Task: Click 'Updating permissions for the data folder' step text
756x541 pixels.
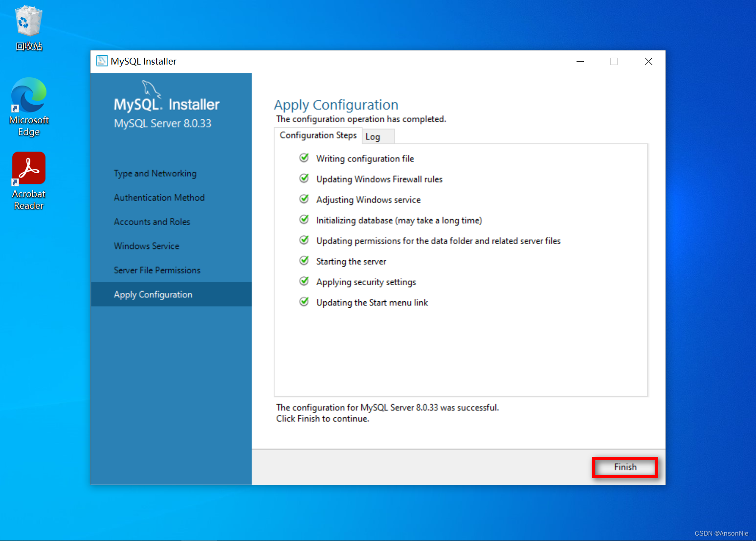Action: tap(439, 241)
